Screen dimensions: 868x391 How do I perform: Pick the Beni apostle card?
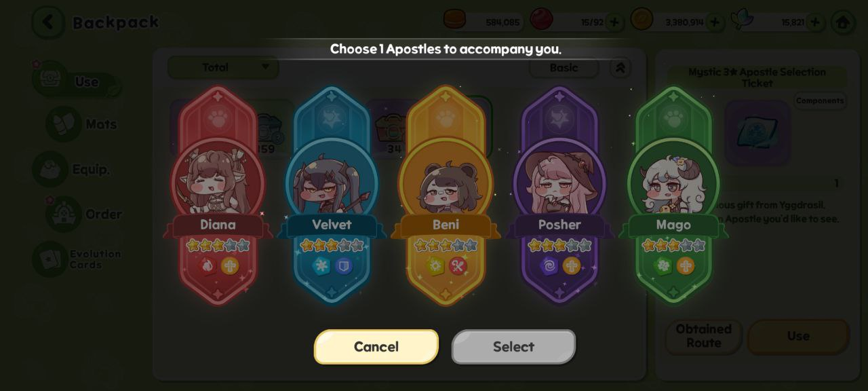click(446, 195)
